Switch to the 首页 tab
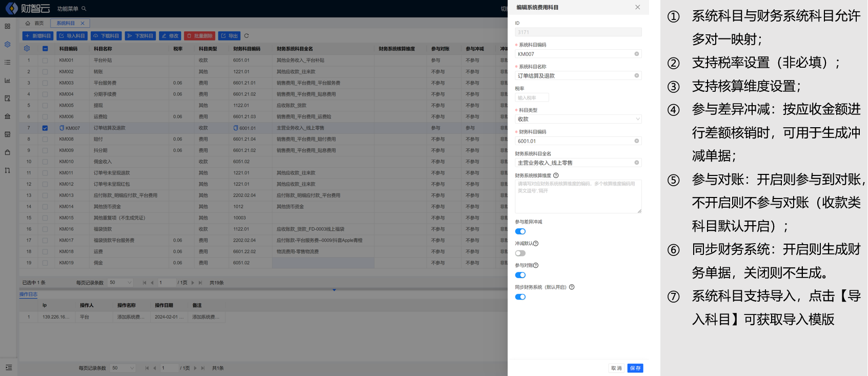 click(35, 23)
